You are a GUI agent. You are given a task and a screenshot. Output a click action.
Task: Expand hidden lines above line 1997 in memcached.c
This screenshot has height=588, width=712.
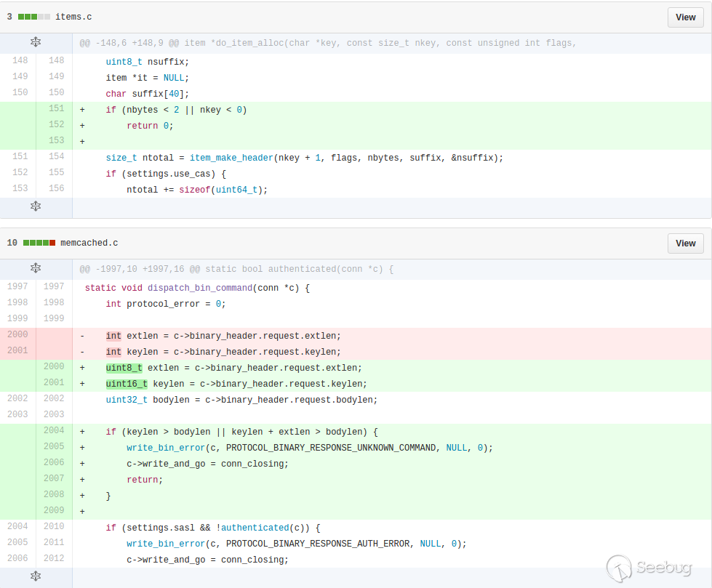click(x=36, y=269)
